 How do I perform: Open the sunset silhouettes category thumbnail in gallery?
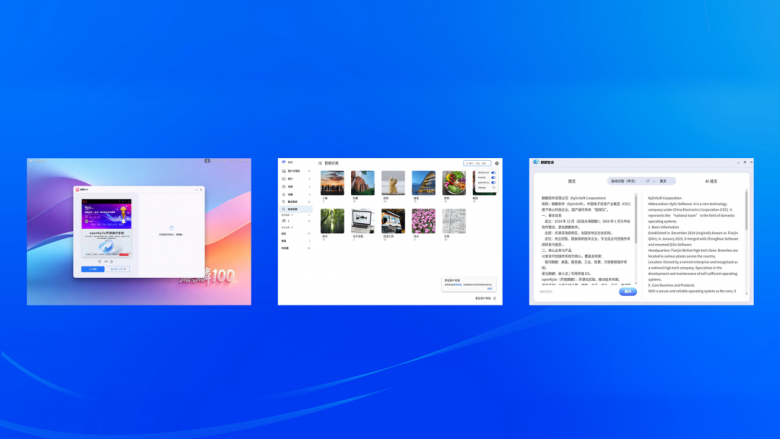tap(332, 182)
